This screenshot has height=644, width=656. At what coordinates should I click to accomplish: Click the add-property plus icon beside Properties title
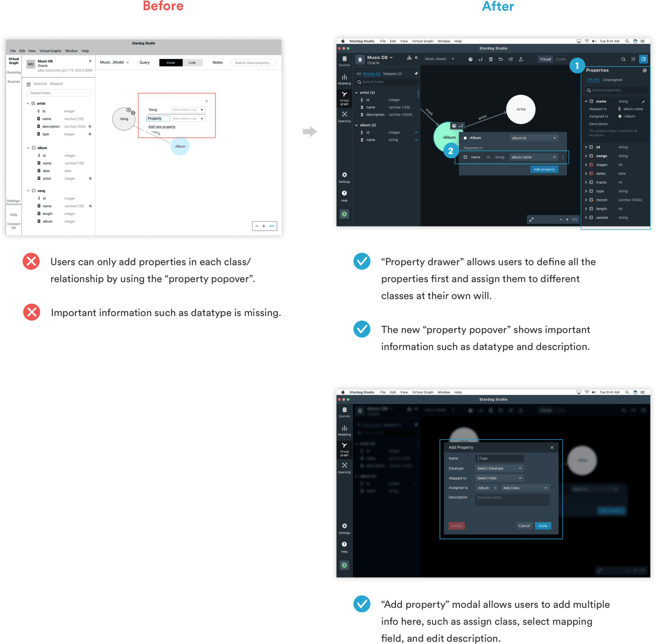(644, 70)
